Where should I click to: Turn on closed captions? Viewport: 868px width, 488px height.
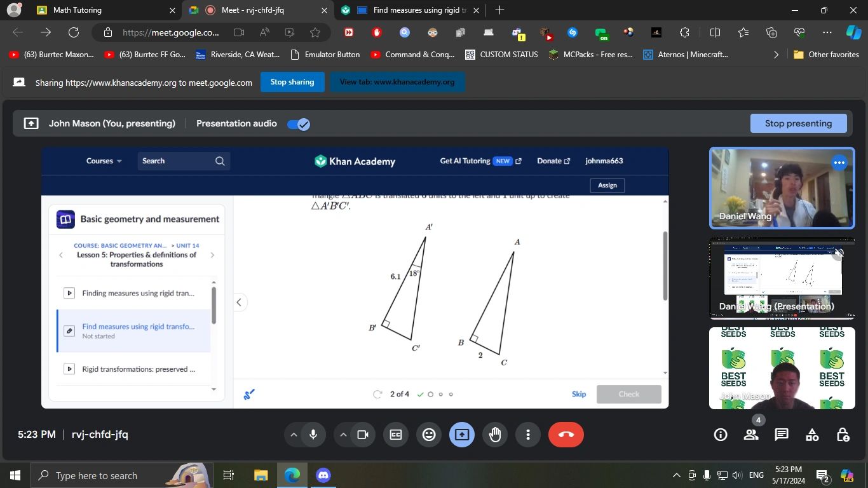click(x=396, y=435)
